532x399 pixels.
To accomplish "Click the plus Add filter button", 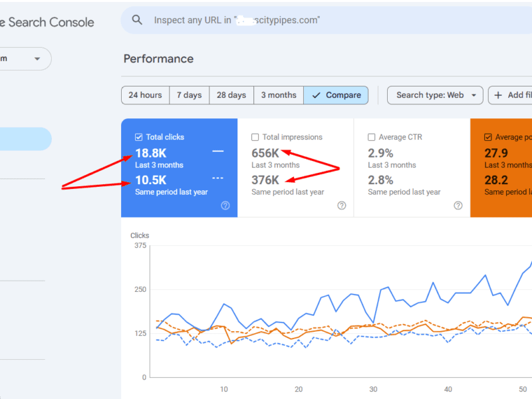I will (x=511, y=95).
